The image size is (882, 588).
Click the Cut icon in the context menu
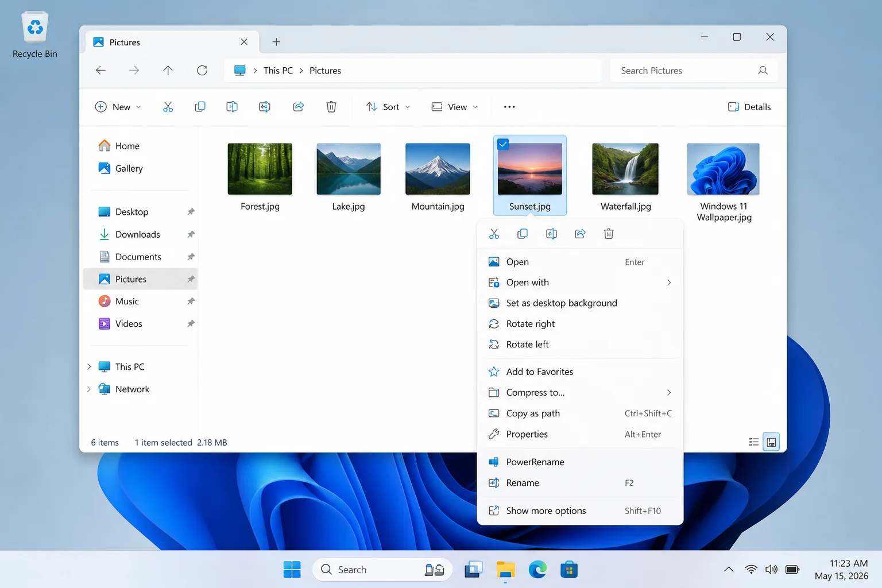[x=494, y=234]
